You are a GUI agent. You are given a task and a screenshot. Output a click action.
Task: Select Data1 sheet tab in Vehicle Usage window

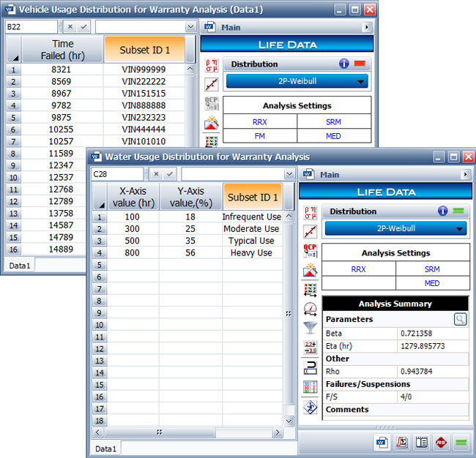click(20, 266)
